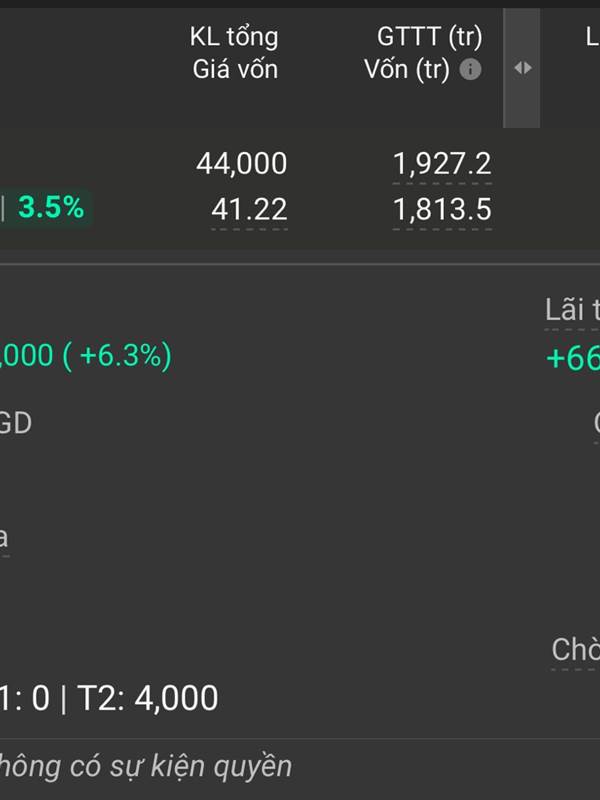600x800 pixels.
Task: Tap the green 3.5% profit badge
Action: [51, 207]
